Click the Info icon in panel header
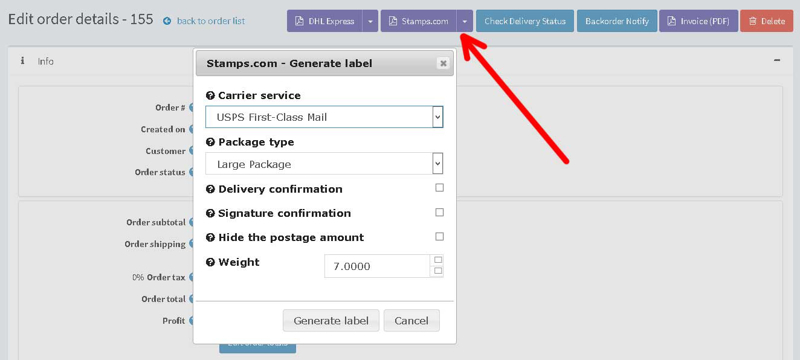The height and width of the screenshot is (360, 800). [x=22, y=61]
